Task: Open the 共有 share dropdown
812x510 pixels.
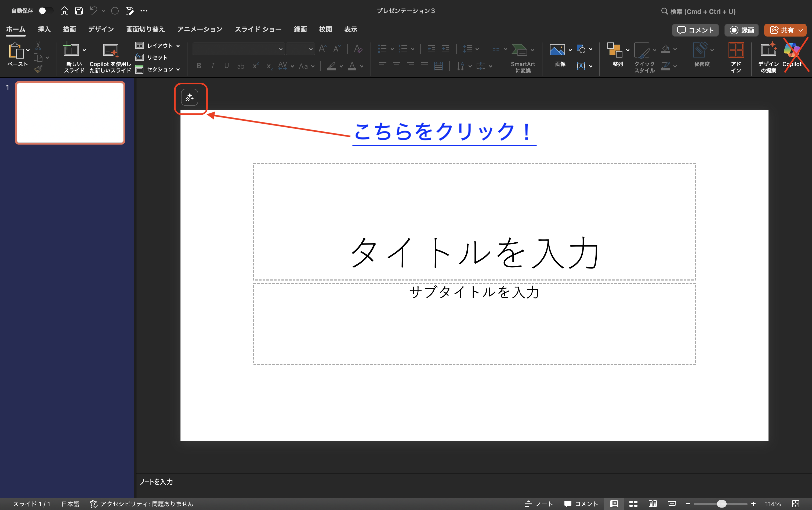Action: coord(802,30)
